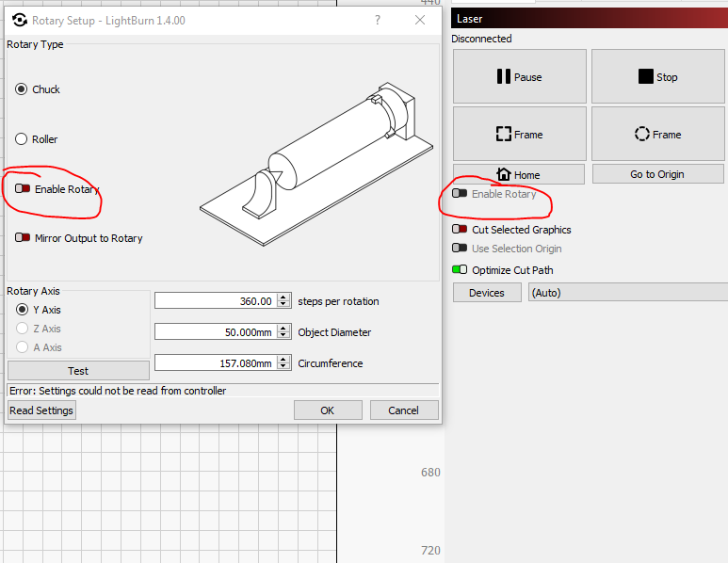Increase Object Diameter with up arrow
Viewport: 728px width, 563px height.
pos(283,329)
